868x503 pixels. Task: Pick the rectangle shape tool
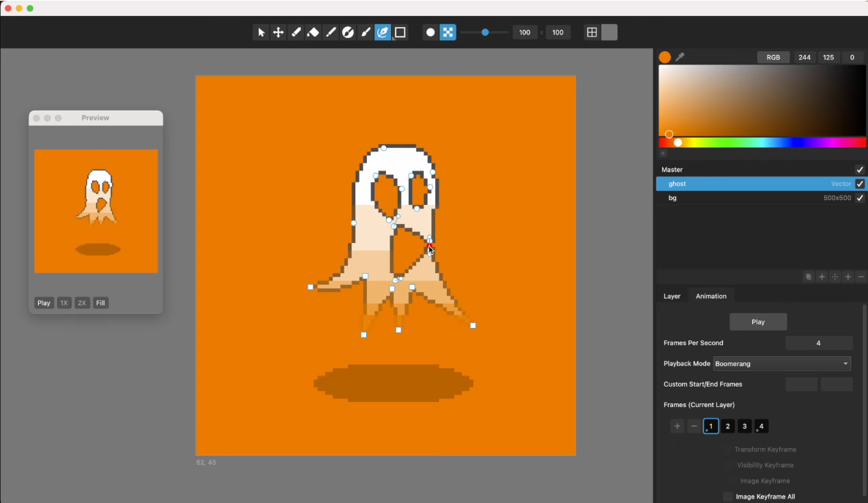(400, 32)
